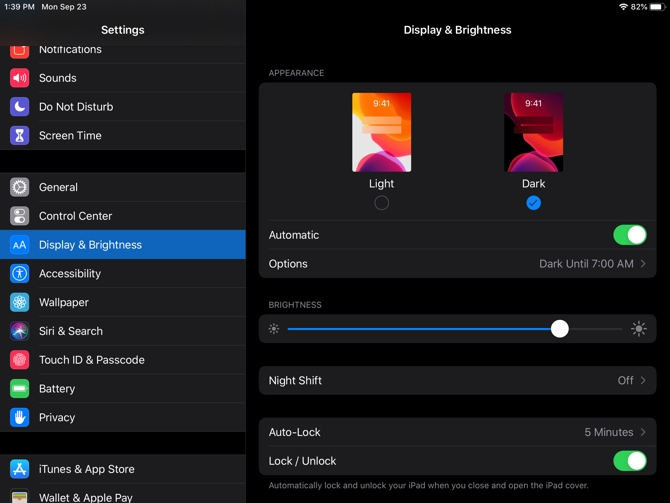Screen dimensions: 670x503
Task: Open Battery settings
Action: tap(123, 388)
